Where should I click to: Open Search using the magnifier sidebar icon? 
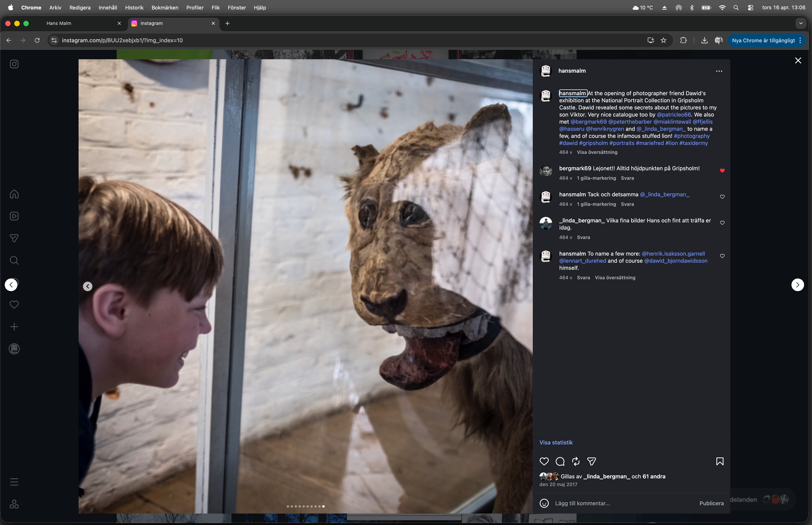pyautogui.click(x=14, y=260)
